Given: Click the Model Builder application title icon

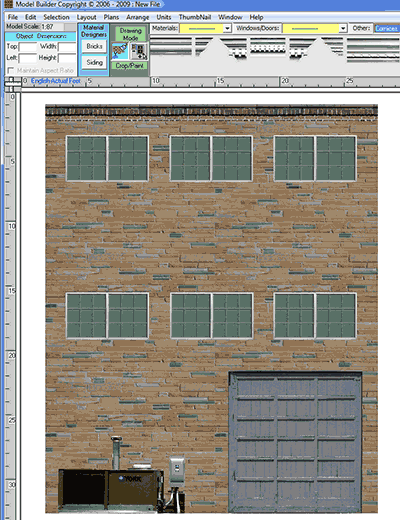Looking at the screenshot, I should (8, 4).
